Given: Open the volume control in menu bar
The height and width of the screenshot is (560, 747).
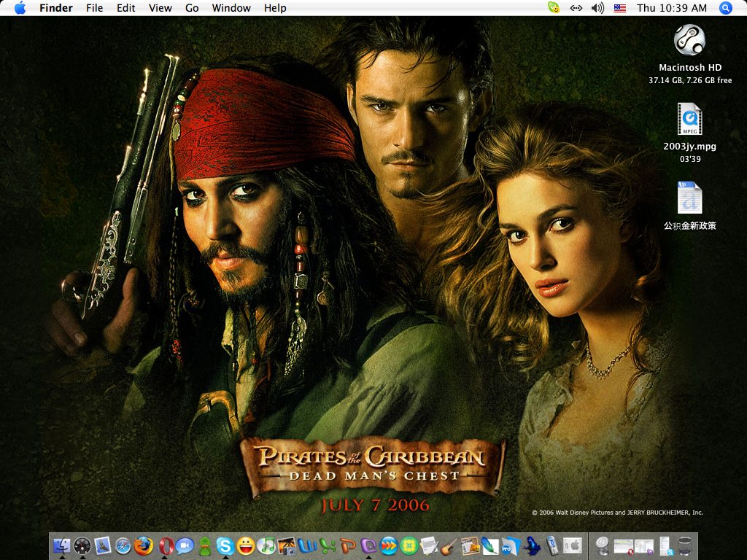Looking at the screenshot, I should click(x=597, y=8).
